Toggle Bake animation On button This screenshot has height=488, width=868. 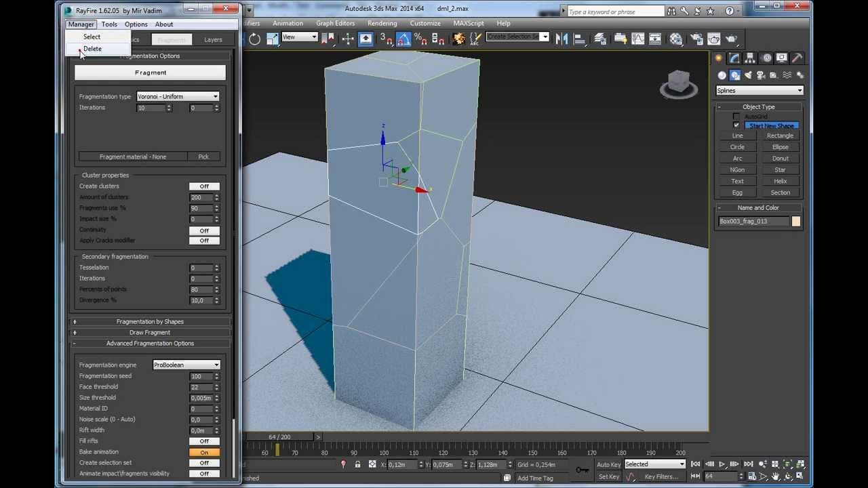[x=204, y=452]
